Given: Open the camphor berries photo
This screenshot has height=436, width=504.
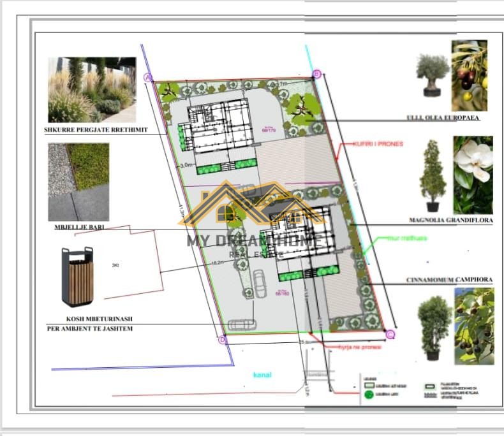Looking at the screenshot, I should (474, 326).
